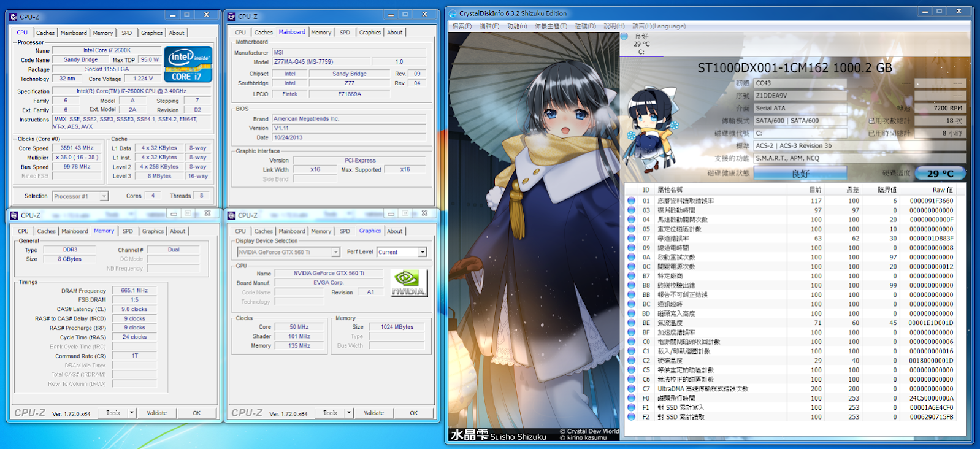Expand the Tools arrow in the Memory window
This screenshot has height=449, width=980.
[x=132, y=413]
